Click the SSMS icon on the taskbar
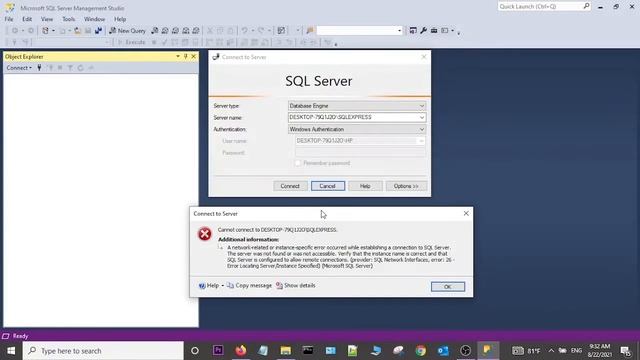 click(488, 351)
